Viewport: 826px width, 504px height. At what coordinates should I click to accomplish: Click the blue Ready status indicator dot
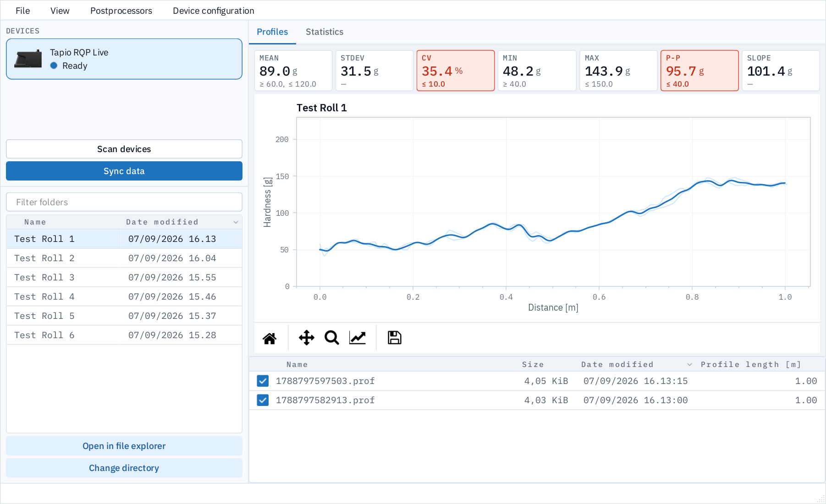pos(54,66)
